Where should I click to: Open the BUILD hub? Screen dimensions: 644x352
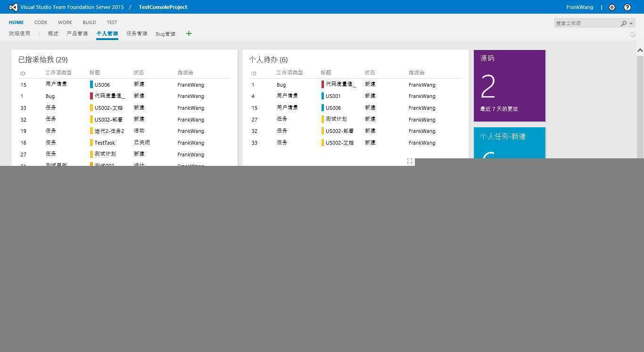click(89, 22)
